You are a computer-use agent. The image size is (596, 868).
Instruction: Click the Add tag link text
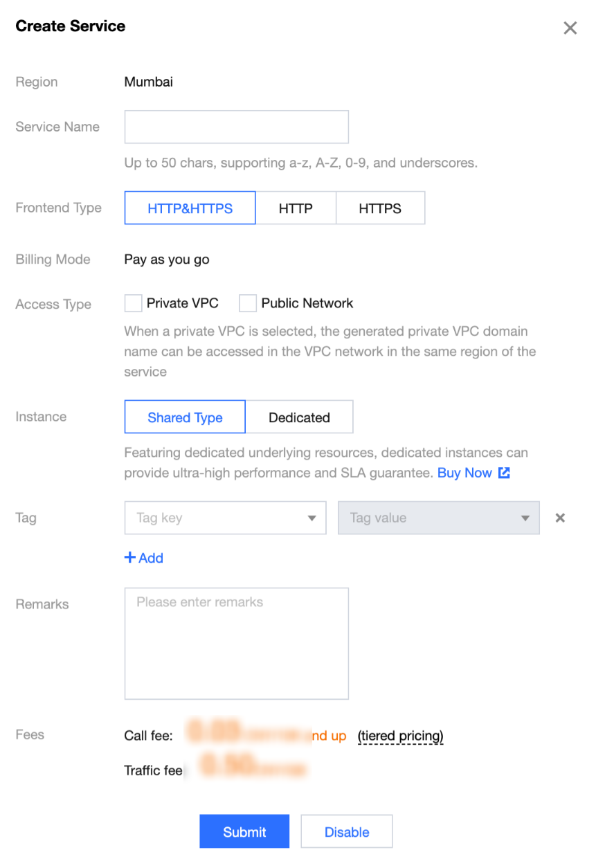tap(151, 559)
